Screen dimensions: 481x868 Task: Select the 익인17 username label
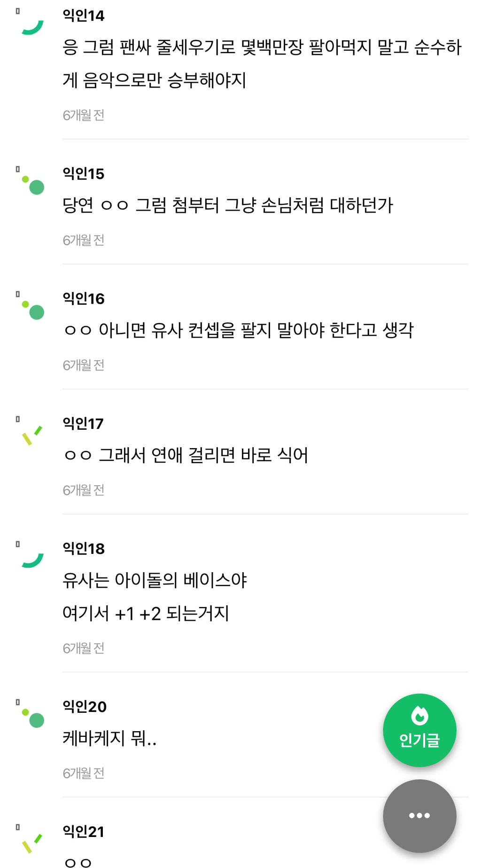[x=83, y=424]
